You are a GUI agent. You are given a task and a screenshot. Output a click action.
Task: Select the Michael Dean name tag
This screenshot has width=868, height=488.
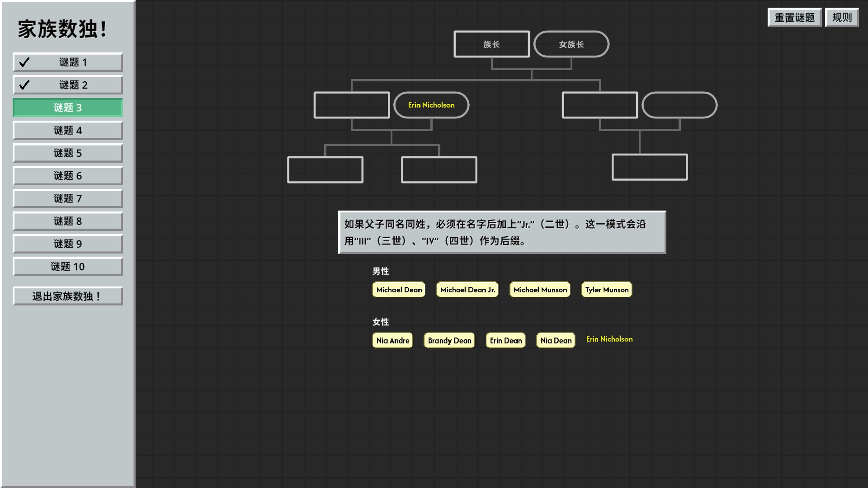click(399, 290)
